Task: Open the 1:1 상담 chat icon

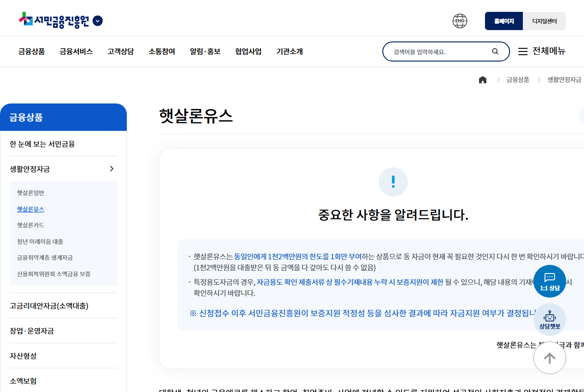Action: pyautogui.click(x=550, y=281)
